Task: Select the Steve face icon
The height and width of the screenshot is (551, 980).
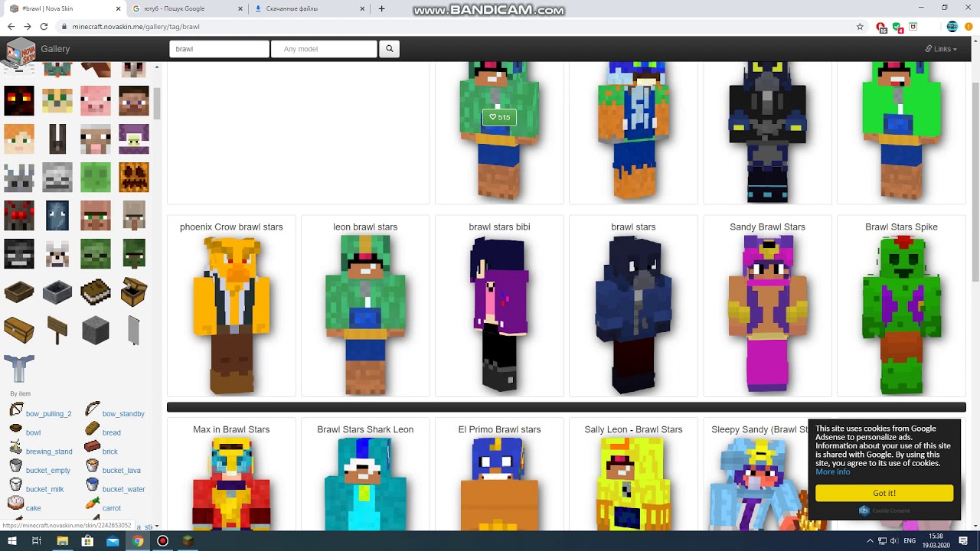Action: point(134,100)
